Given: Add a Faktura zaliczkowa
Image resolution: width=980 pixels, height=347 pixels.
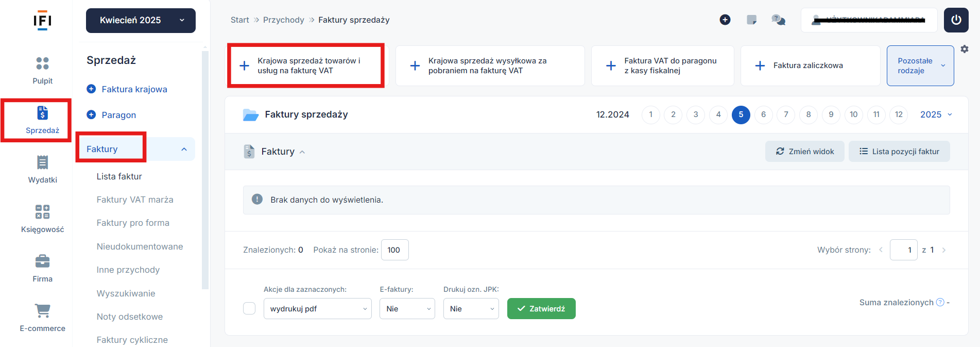Looking at the screenshot, I should click(811, 65).
